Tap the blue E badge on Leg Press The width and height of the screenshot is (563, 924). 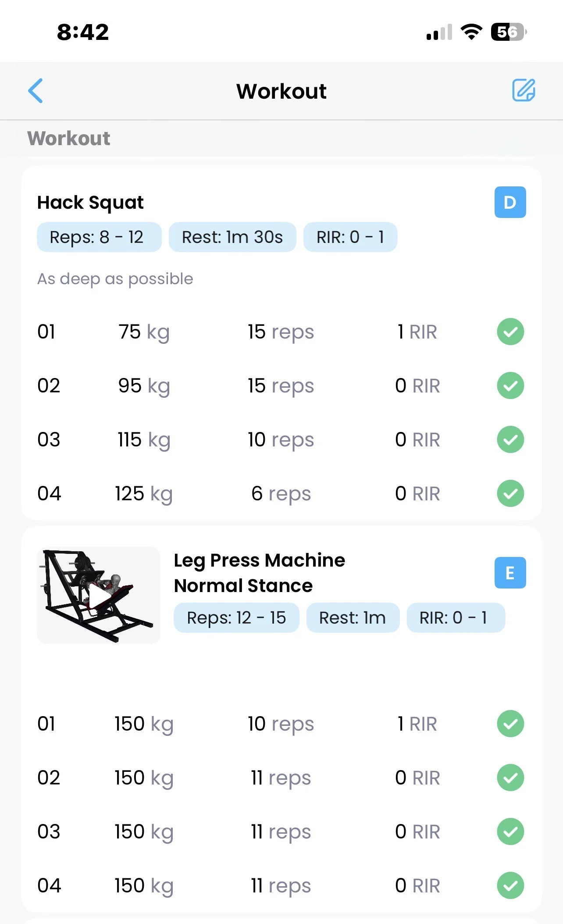510,573
